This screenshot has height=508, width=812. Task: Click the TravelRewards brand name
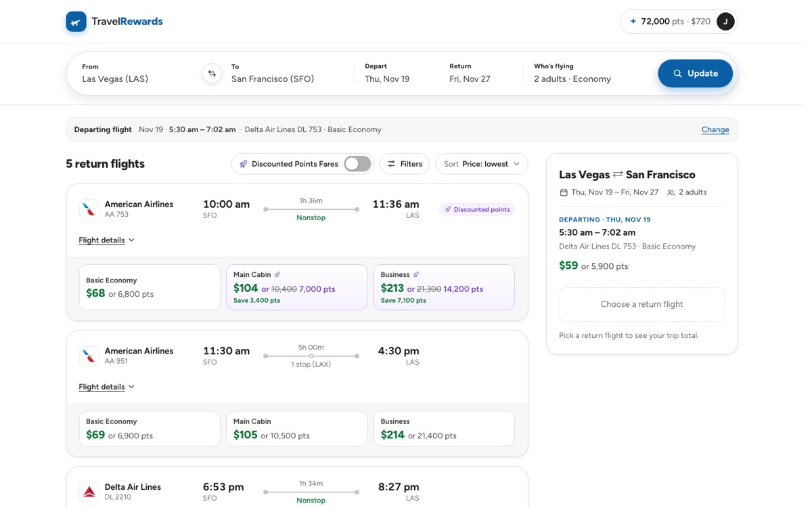127,22
